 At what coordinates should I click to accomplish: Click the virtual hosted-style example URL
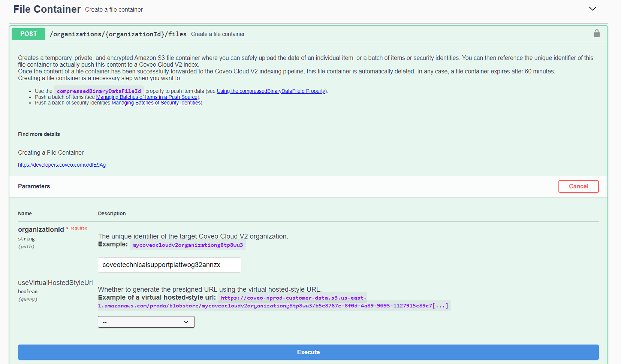274,302
